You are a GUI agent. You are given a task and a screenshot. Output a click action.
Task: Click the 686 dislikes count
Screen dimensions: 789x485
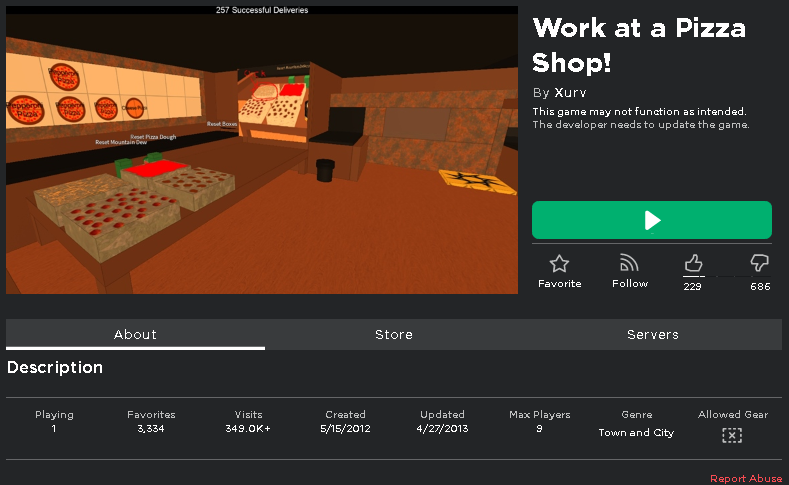click(x=760, y=287)
